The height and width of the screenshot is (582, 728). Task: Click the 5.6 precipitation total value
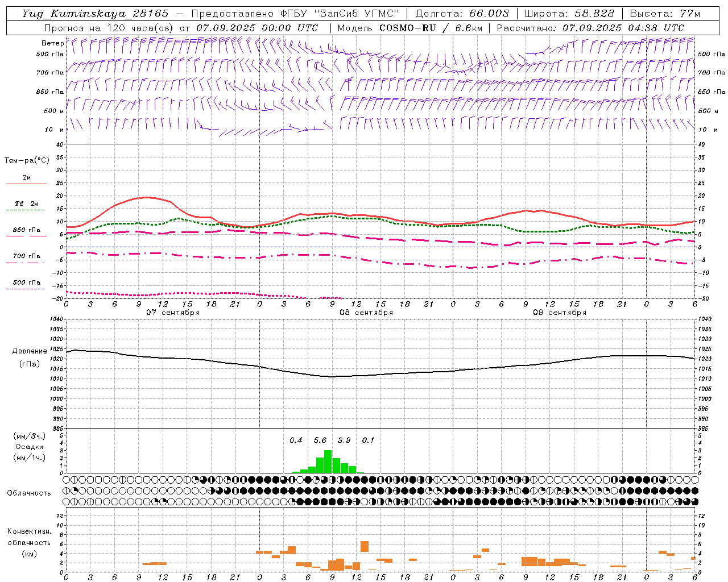coord(320,440)
